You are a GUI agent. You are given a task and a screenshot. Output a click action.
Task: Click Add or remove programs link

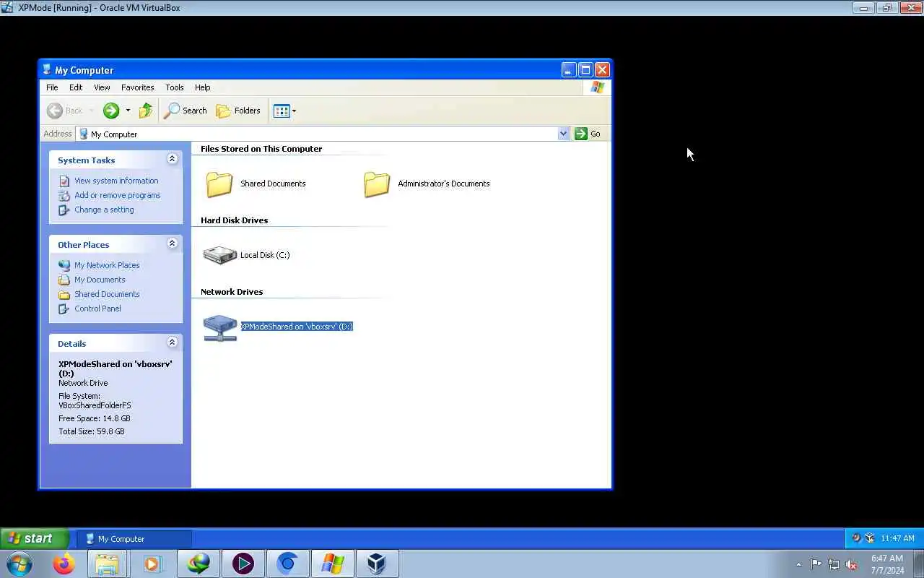(118, 195)
